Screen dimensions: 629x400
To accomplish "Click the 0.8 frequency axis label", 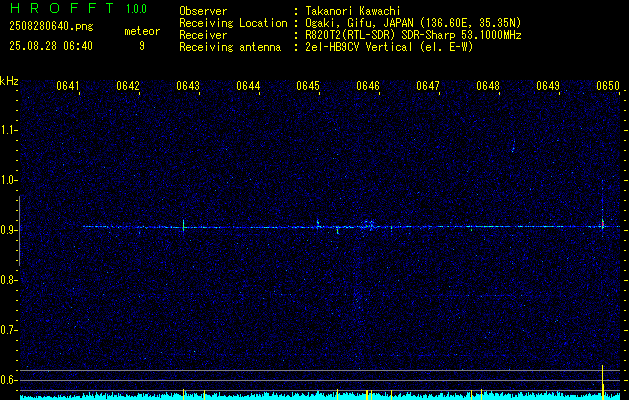I will click(8, 280).
